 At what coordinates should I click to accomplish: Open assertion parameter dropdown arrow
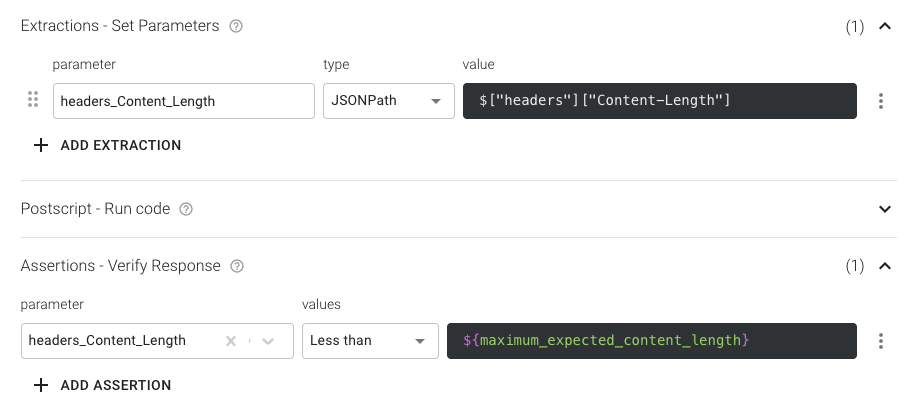tap(268, 341)
